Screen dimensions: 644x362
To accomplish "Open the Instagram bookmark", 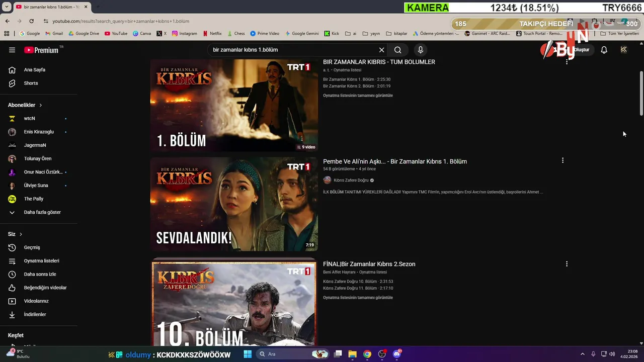I will click(185, 34).
